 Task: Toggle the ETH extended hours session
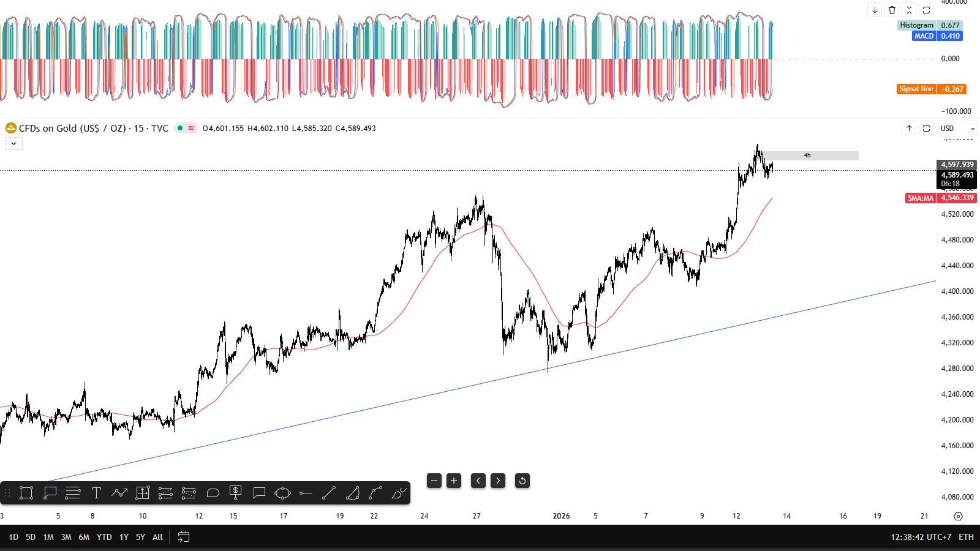(966, 537)
